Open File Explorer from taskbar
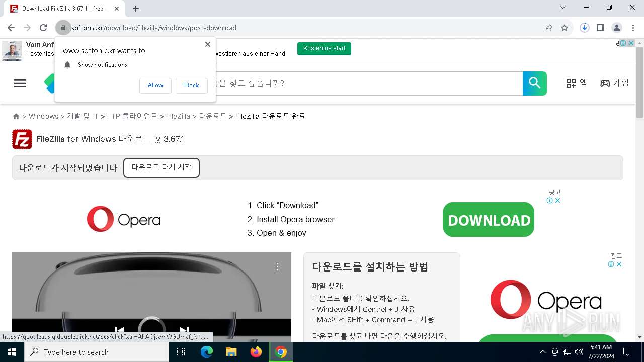 (231, 352)
